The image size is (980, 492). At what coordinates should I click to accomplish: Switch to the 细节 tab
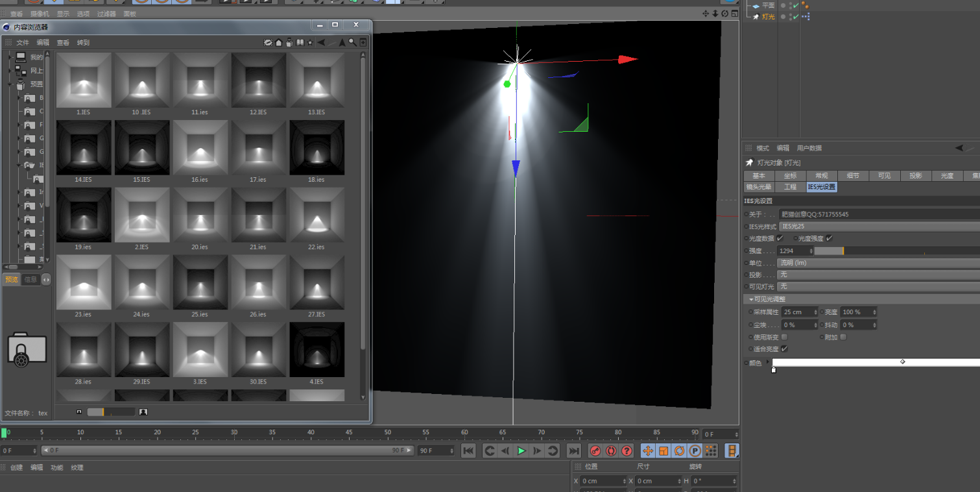pos(852,176)
